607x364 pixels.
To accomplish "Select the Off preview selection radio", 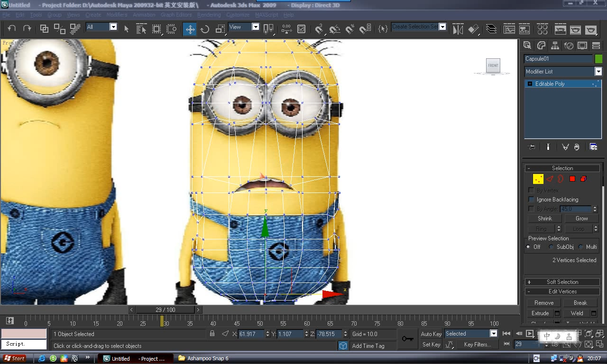I will (x=528, y=247).
